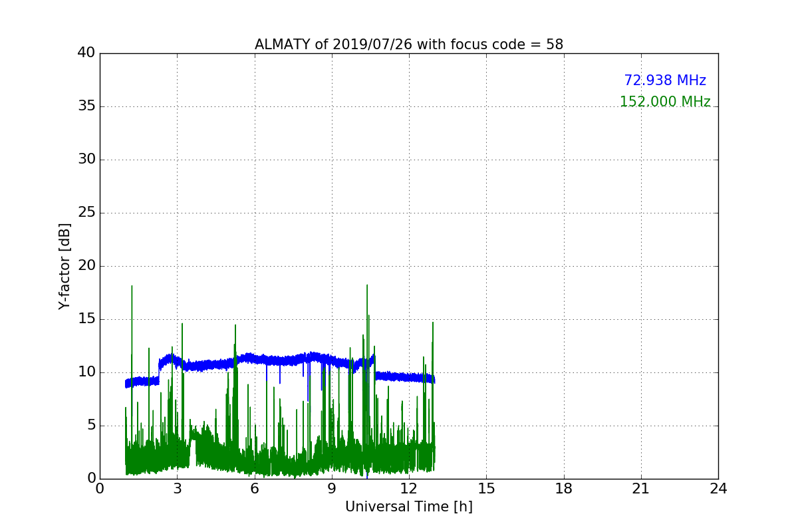Click the y-axis tick label 35
Image resolution: width=798 pixels, height=532 pixels.
86,106
